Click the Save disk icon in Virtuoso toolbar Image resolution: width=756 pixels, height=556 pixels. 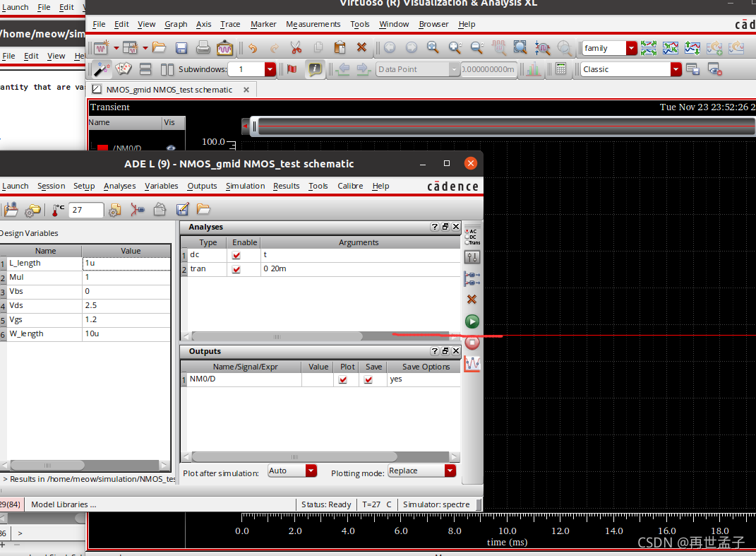181,48
